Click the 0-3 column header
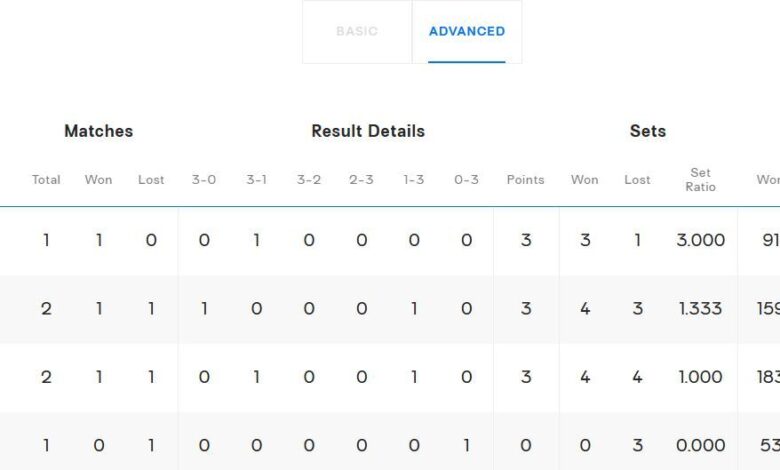 pyautogui.click(x=466, y=180)
